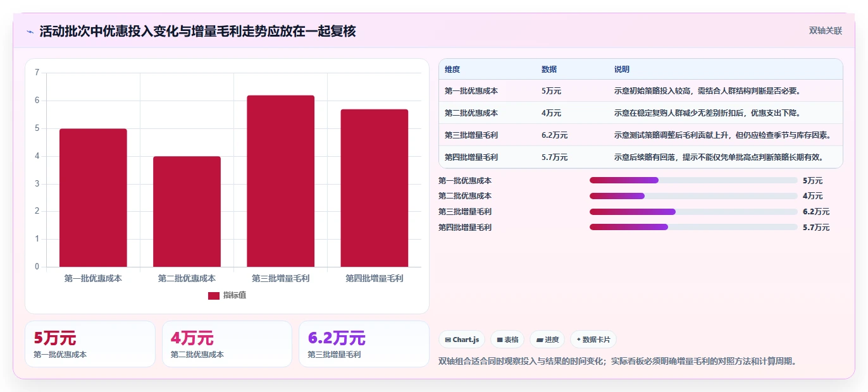Select the 进度 tag button
This screenshot has height=392, width=868.
coord(547,340)
